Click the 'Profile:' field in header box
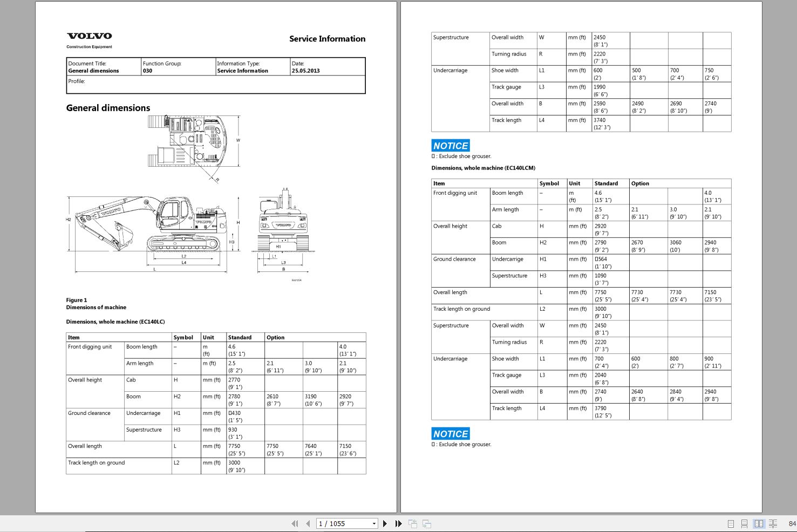 [x=215, y=84]
